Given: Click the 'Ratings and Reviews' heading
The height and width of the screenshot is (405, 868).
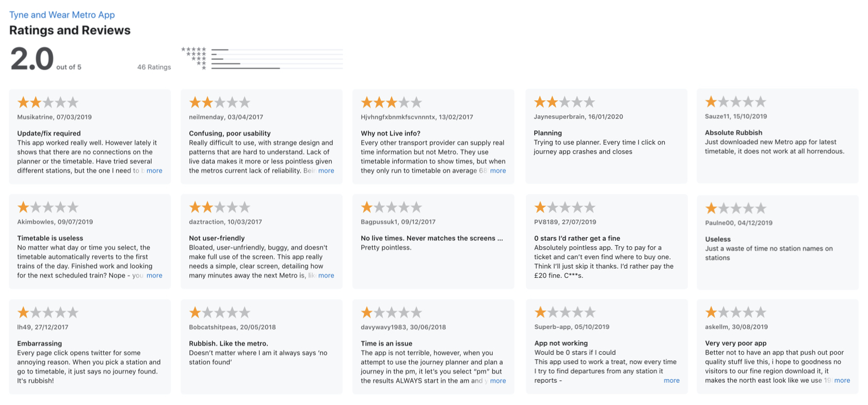Looking at the screenshot, I should (x=70, y=30).
